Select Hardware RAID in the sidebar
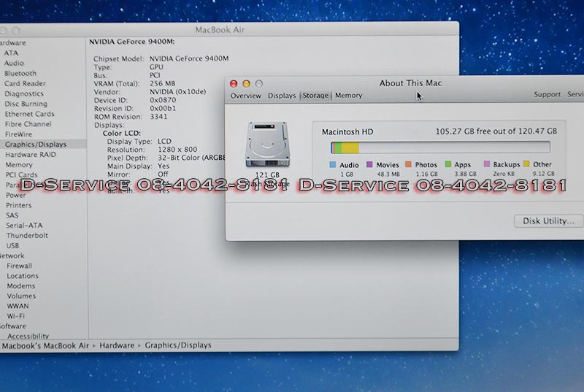The height and width of the screenshot is (392, 584). pos(31,155)
